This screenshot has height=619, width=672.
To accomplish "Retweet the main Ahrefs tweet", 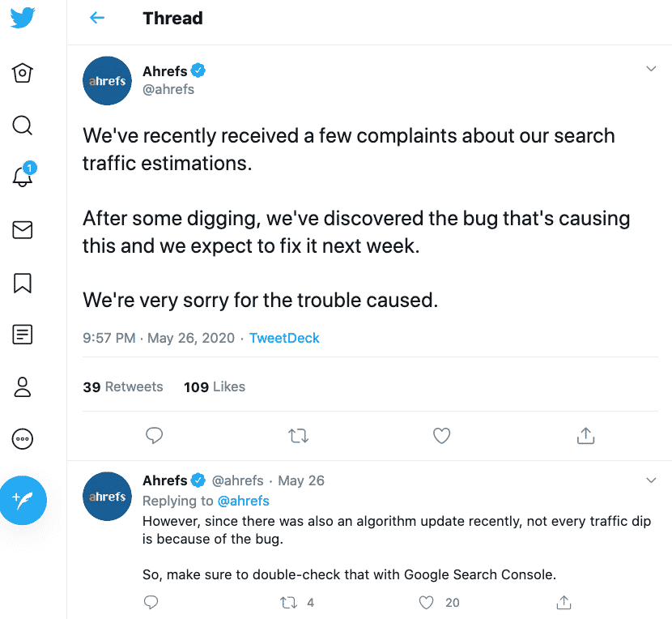I will 298,436.
